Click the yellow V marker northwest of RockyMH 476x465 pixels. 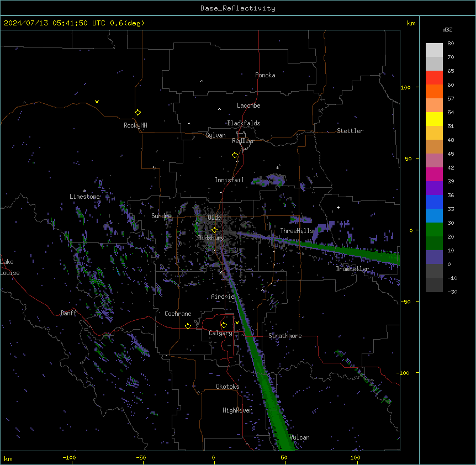[97, 102]
